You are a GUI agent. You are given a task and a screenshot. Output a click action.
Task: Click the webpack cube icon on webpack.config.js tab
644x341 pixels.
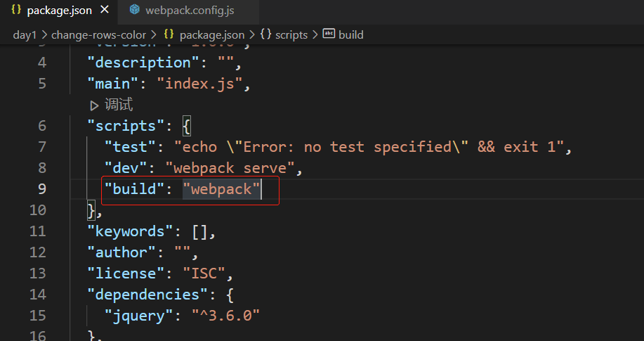point(133,11)
